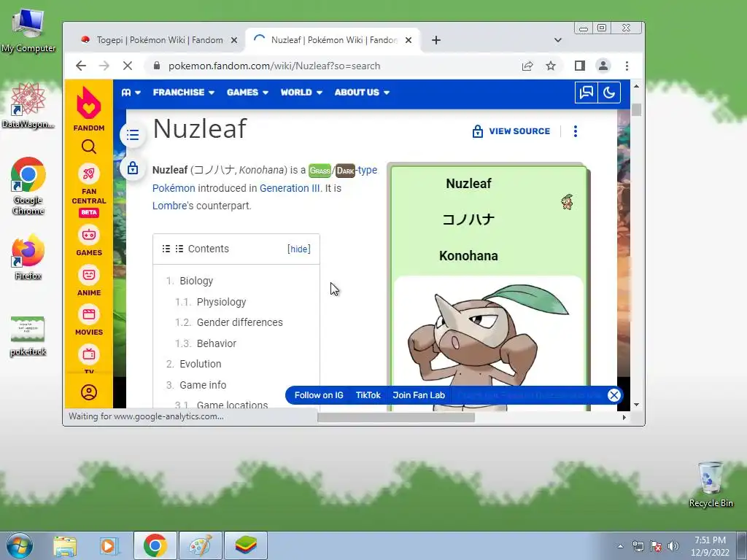Open the article more options dots

click(576, 131)
